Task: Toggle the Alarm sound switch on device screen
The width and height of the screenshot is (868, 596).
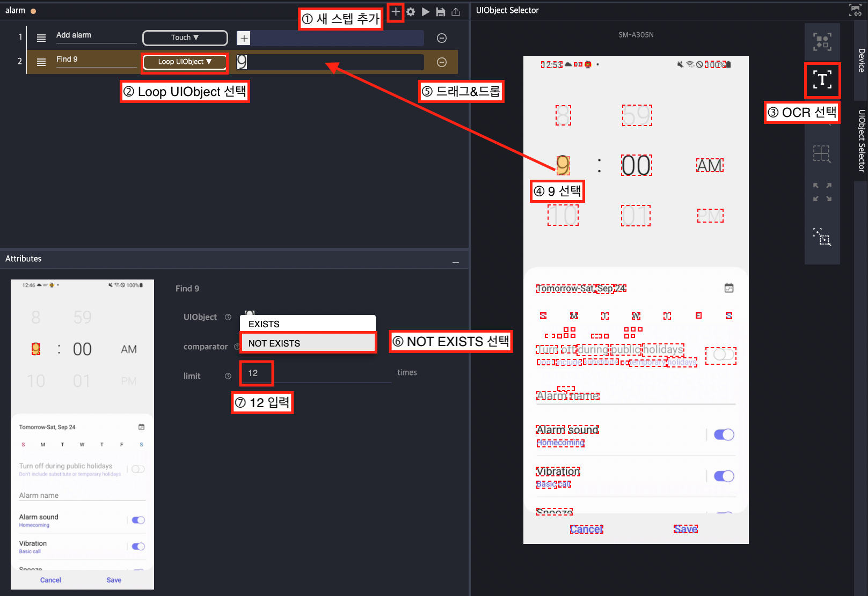Action: point(724,435)
